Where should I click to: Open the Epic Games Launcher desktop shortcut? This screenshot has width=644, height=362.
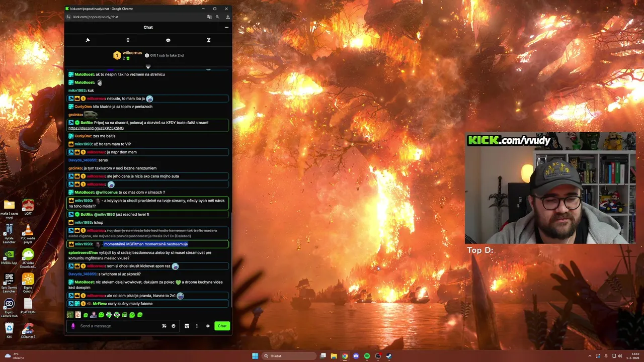tap(9, 283)
